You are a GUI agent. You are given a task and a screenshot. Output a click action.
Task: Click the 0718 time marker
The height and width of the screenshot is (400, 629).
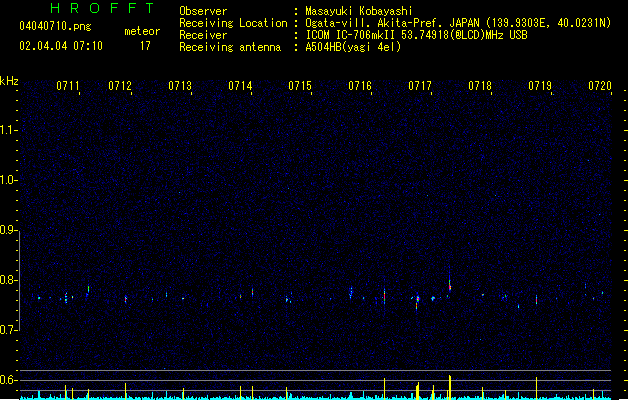480,86
